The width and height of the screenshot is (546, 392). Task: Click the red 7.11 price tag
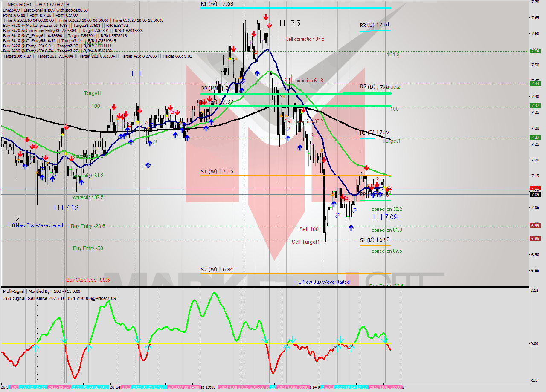coord(535,188)
